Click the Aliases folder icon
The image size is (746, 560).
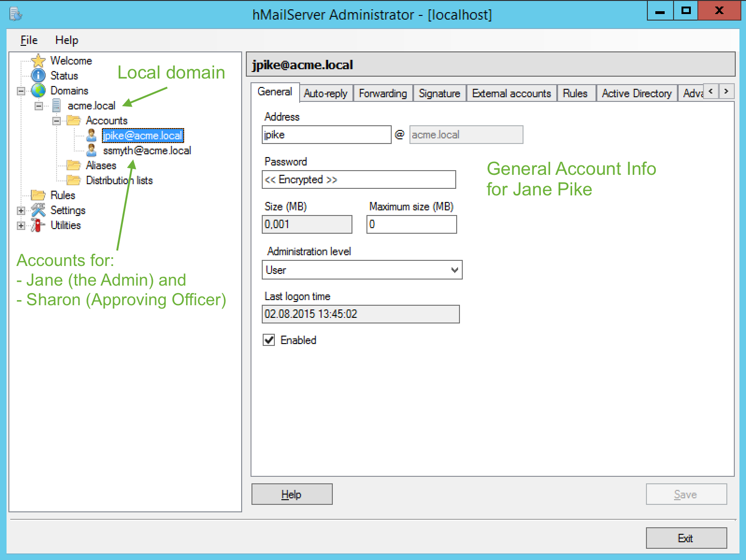click(73, 165)
